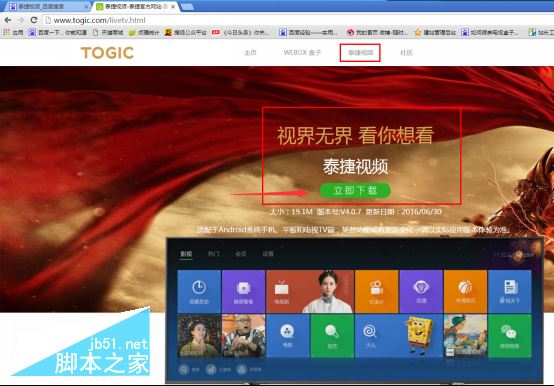554x386 pixels.
Task: Select the 热门 tab on the TV screen
Action: (x=213, y=254)
